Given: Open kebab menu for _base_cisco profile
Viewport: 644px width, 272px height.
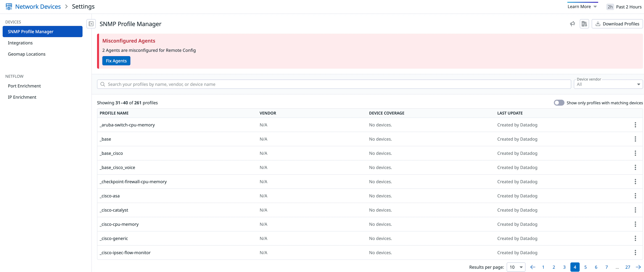Looking at the screenshot, I should pyautogui.click(x=635, y=153).
